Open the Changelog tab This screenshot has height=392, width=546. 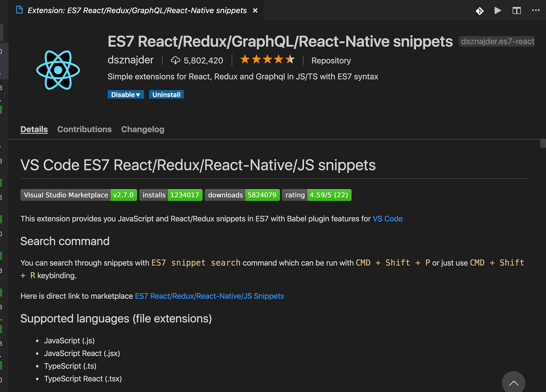pos(143,129)
